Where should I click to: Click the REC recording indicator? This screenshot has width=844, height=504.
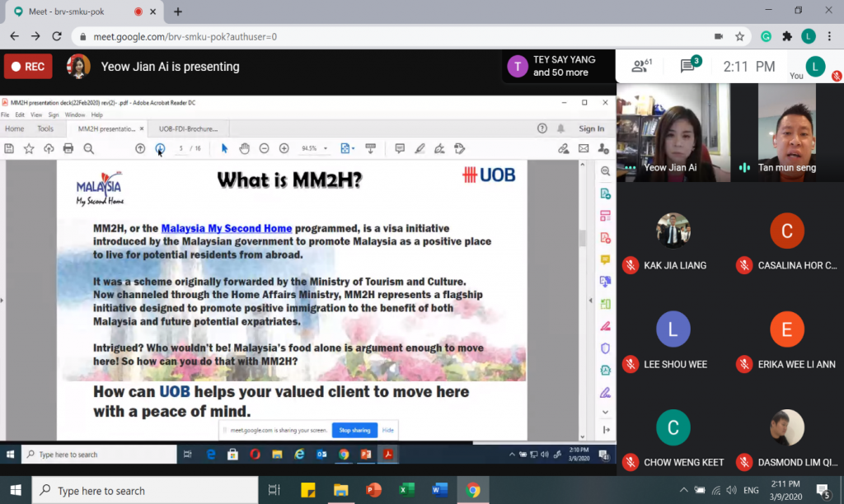point(28,66)
